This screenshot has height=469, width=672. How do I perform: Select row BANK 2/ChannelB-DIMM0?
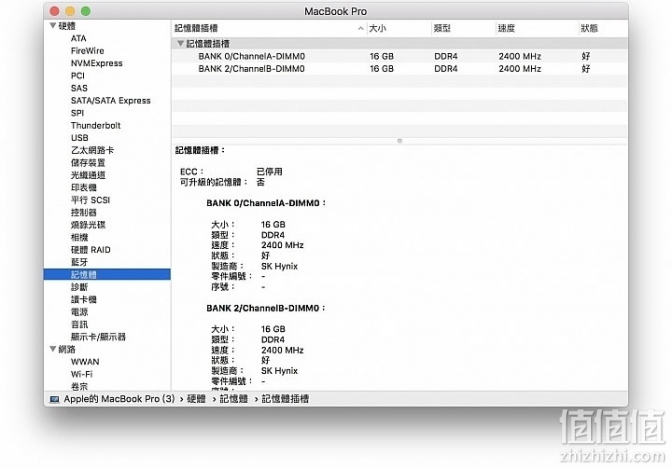click(x=399, y=69)
